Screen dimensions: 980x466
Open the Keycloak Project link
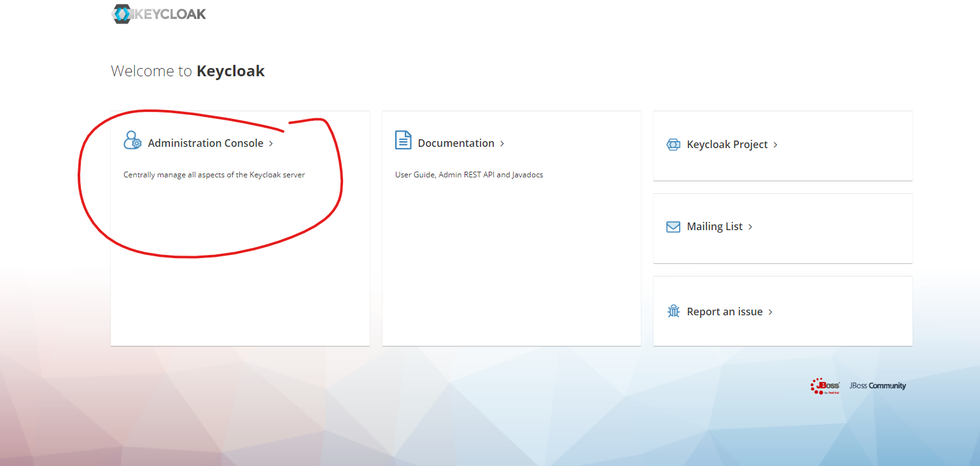tap(727, 144)
